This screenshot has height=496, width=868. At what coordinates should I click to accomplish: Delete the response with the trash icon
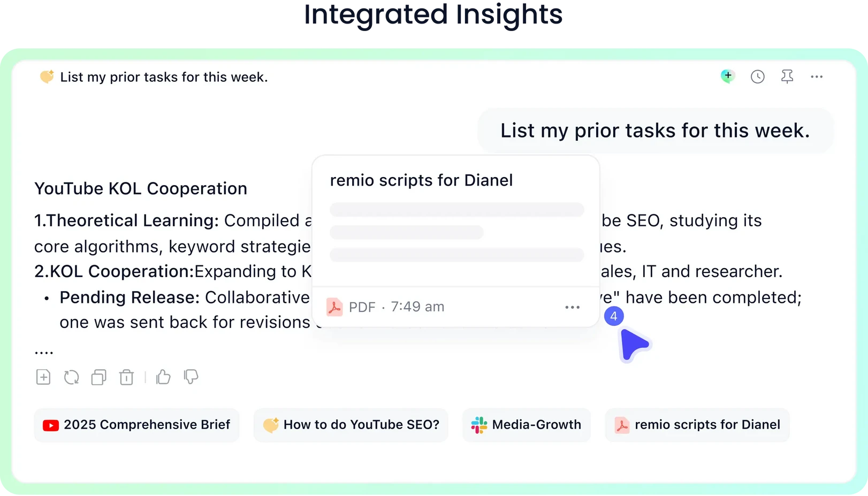point(126,377)
